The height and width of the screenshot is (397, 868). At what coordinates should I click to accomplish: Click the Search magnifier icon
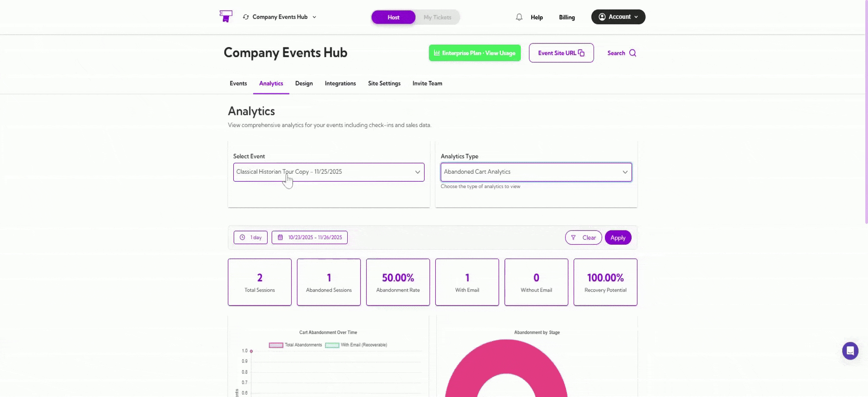coord(632,53)
